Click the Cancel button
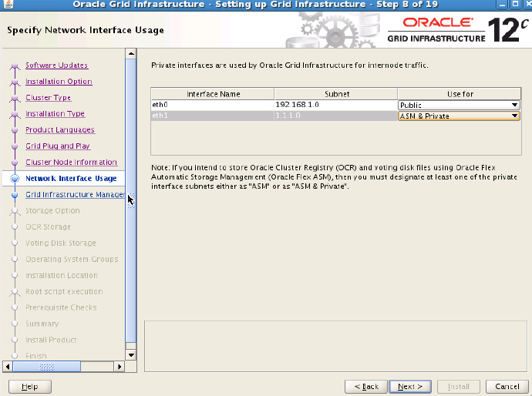This screenshot has width=532, height=396. (x=507, y=387)
